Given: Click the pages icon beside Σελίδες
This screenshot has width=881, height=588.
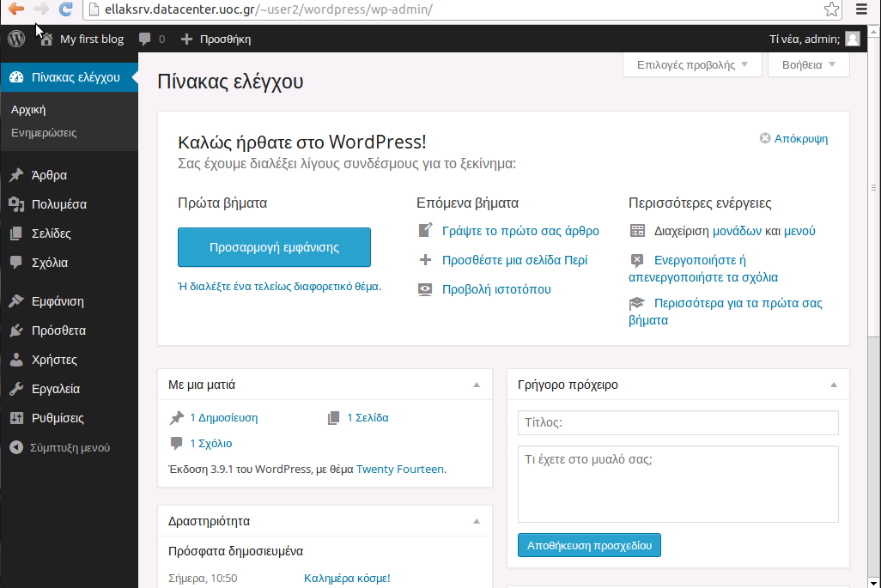Looking at the screenshot, I should coord(16,233).
